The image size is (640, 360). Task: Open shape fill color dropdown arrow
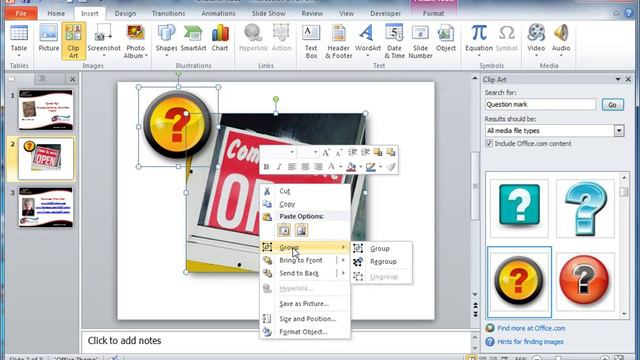tap(360, 167)
